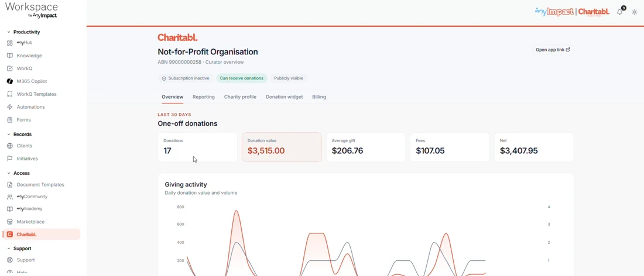The width and height of the screenshot is (644, 276).
Task: Collapse the Records section
Action: (9, 134)
